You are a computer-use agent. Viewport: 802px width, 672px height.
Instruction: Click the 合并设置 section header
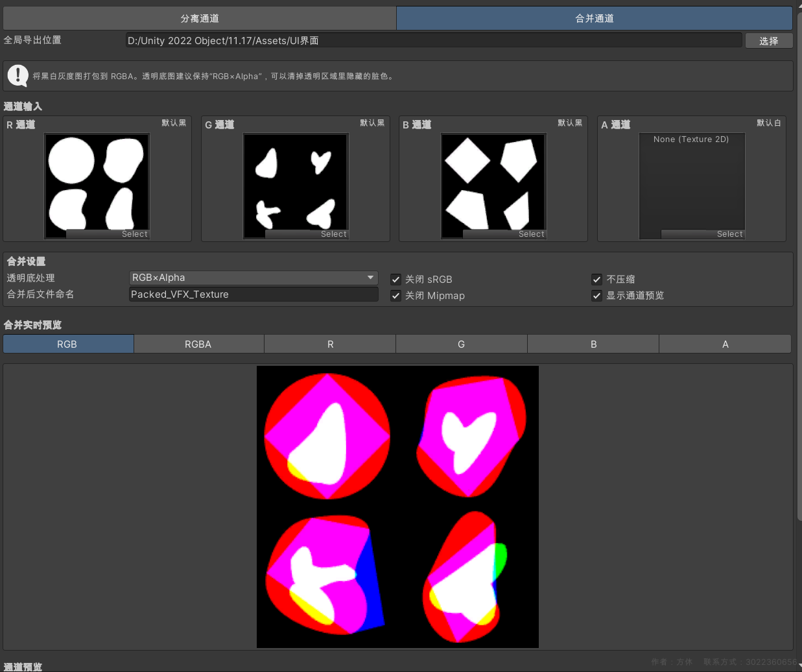27,261
